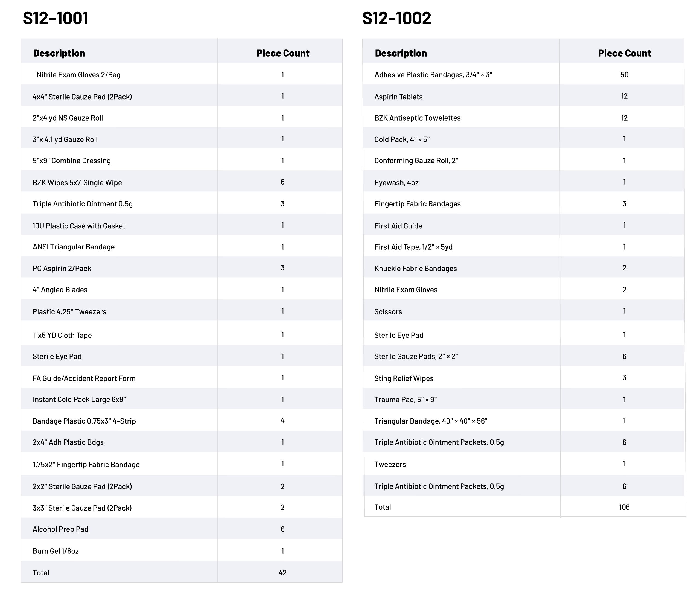
Task: Select the Alcohol Prep Pad row
Action: click(x=60, y=529)
